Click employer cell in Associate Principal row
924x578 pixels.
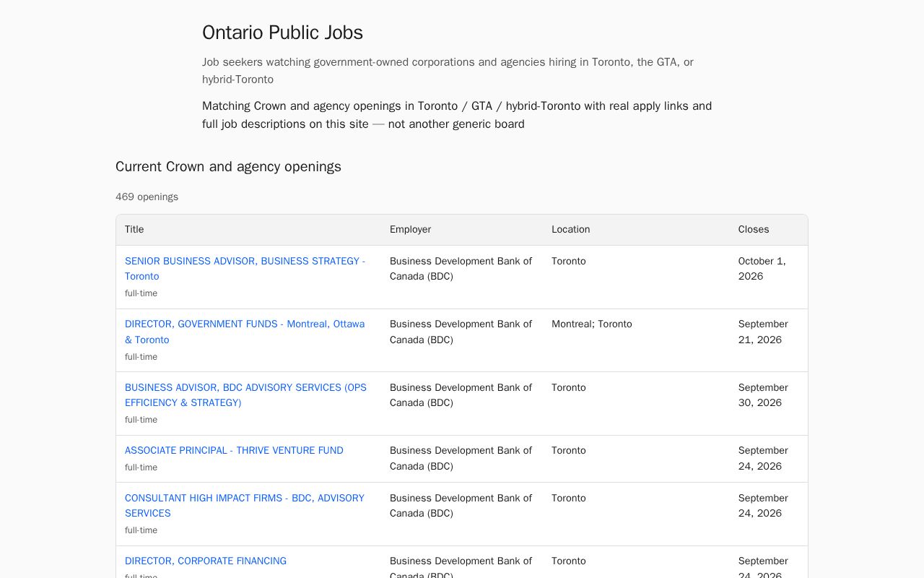461,458
